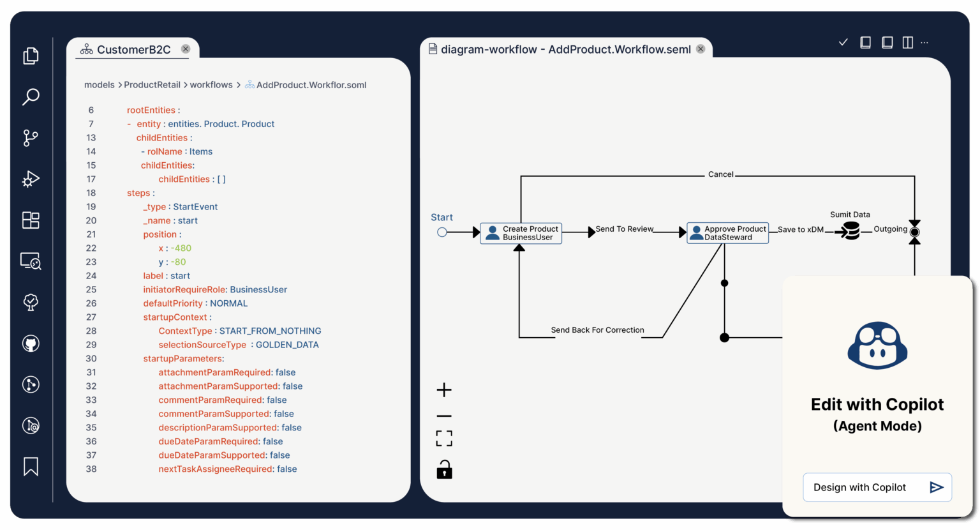The image size is (980, 530).
Task: Open the Extensions blocks icon
Action: pyautogui.click(x=31, y=220)
